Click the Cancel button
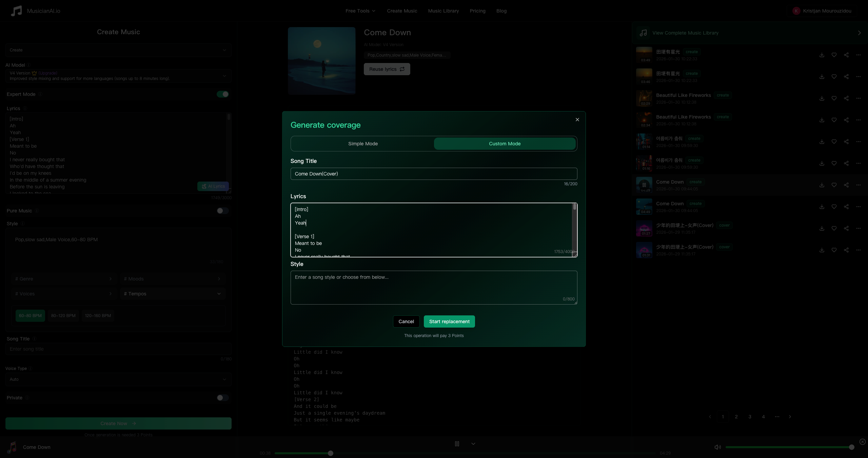 point(406,321)
